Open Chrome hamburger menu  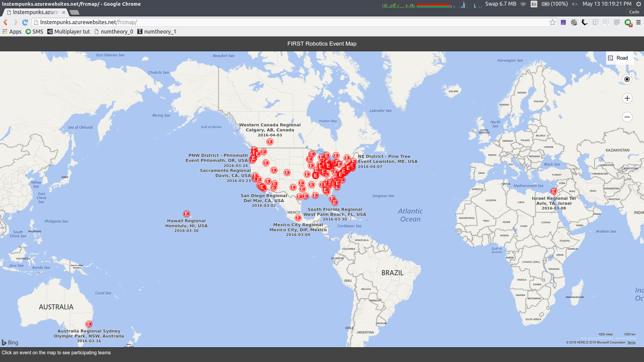pyautogui.click(x=638, y=22)
